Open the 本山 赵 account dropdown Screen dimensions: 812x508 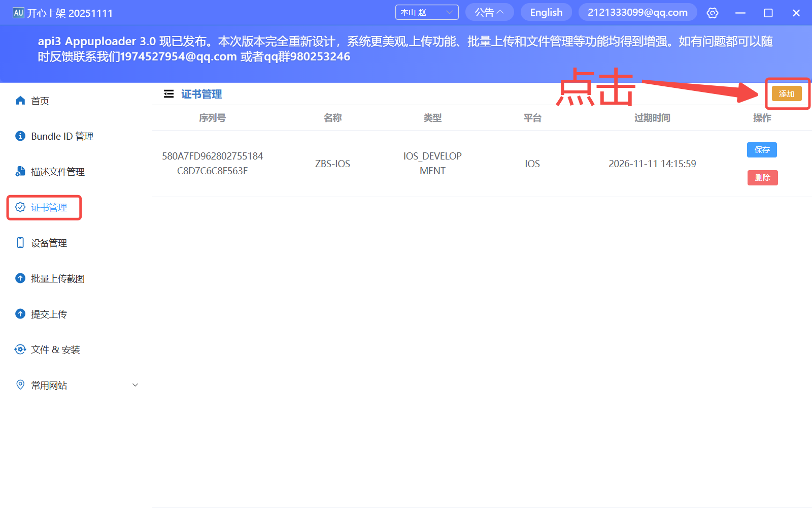pos(426,12)
